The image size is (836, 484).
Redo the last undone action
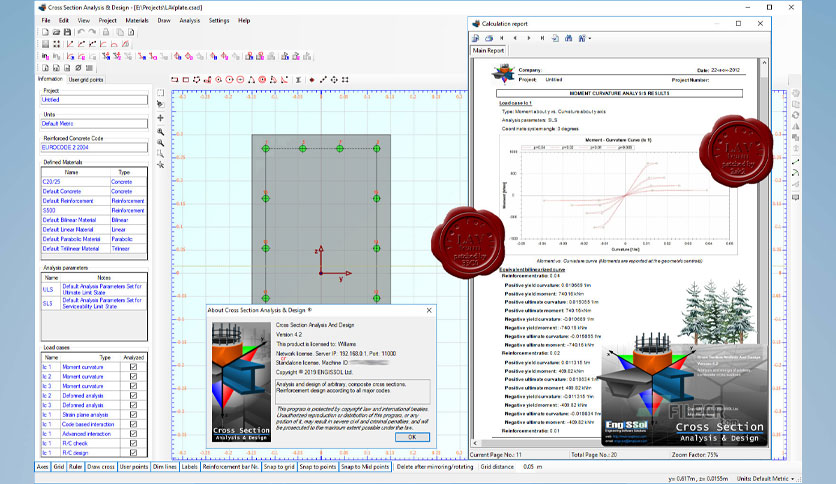[x=92, y=32]
